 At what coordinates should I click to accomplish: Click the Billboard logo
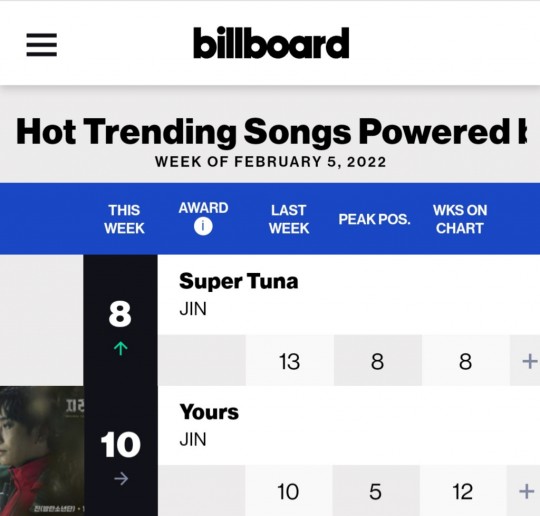tap(271, 43)
